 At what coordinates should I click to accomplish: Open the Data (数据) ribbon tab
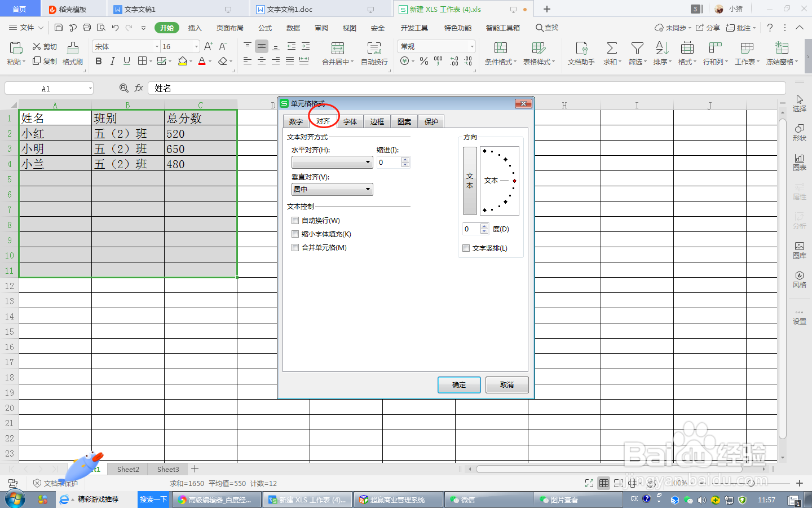tap(293, 28)
